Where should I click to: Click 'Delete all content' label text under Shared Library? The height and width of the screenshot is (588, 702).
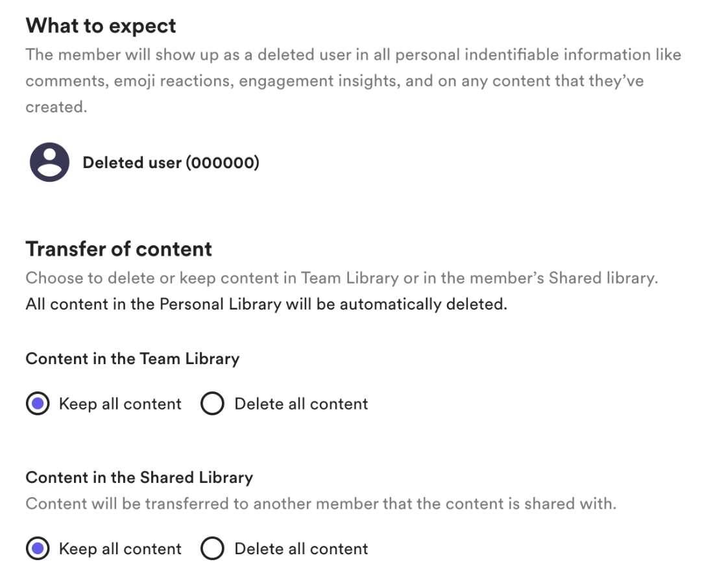click(x=301, y=549)
